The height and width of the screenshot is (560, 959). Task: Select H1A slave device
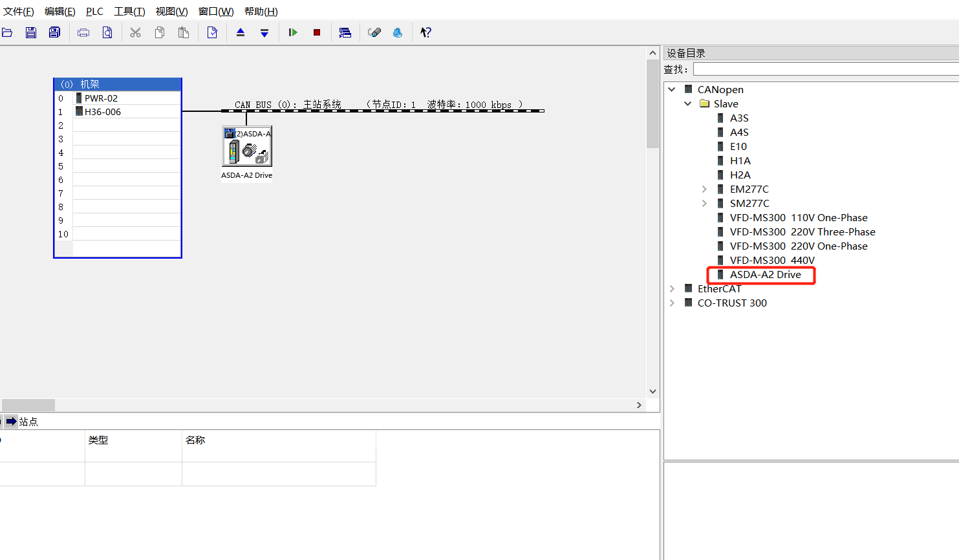tap(740, 160)
